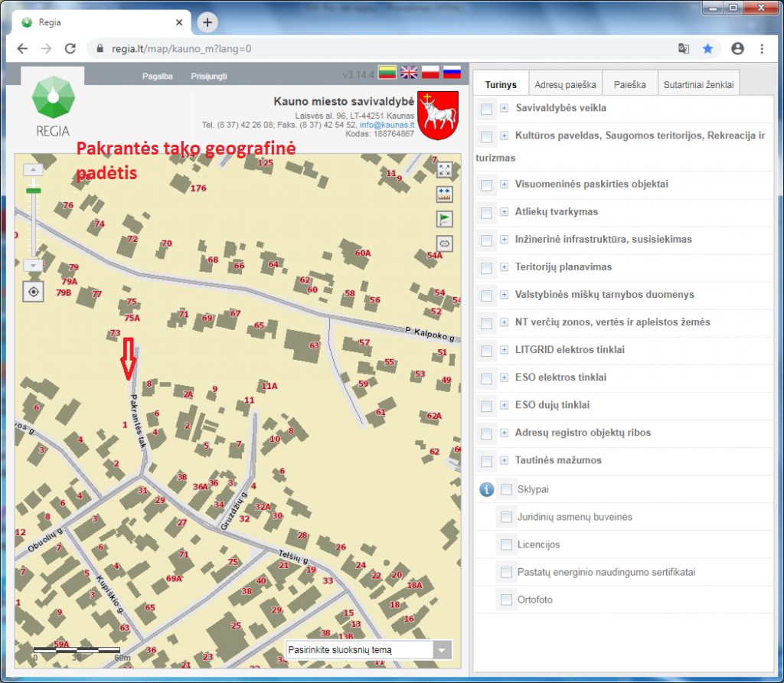This screenshot has height=683, width=784.
Task: Click the info@kaunas.lt email link
Action: 387,124
